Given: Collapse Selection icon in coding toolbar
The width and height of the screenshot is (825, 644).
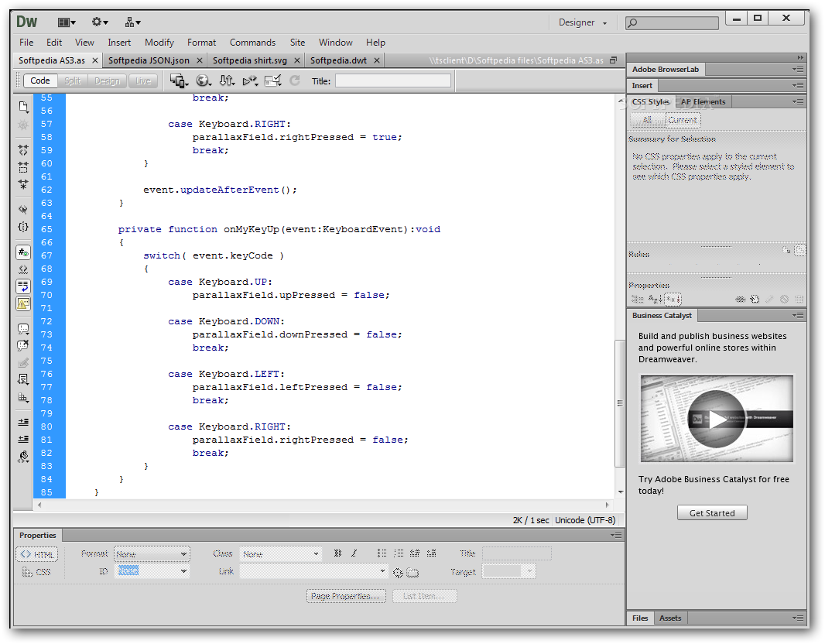Looking at the screenshot, I should tap(23, 167).
